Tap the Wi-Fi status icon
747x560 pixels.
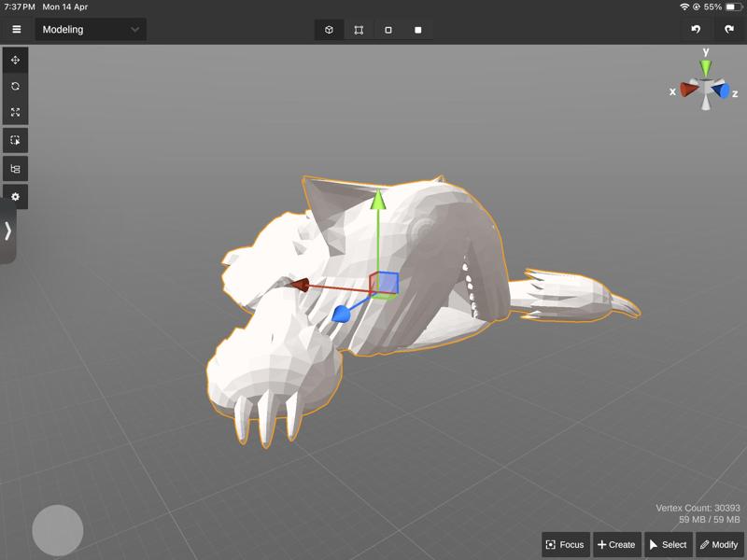[x=684, y=7]
